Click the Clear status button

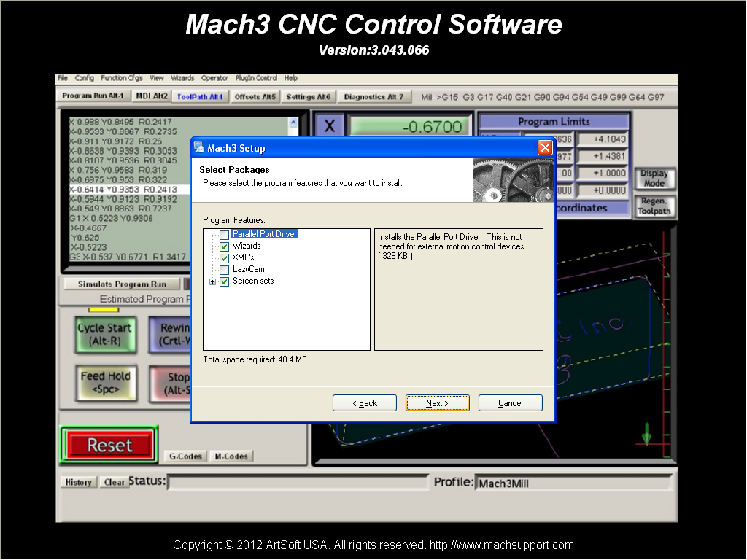coord(115,483)
